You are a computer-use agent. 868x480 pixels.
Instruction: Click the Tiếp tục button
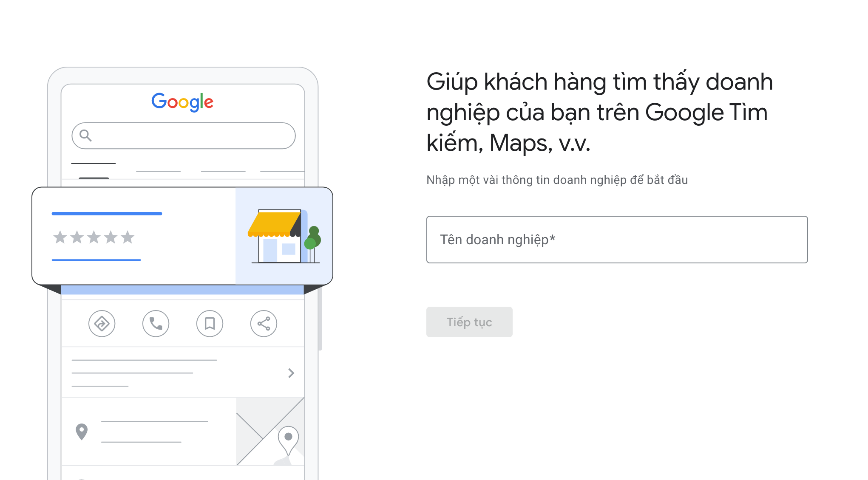coord(469,322)
